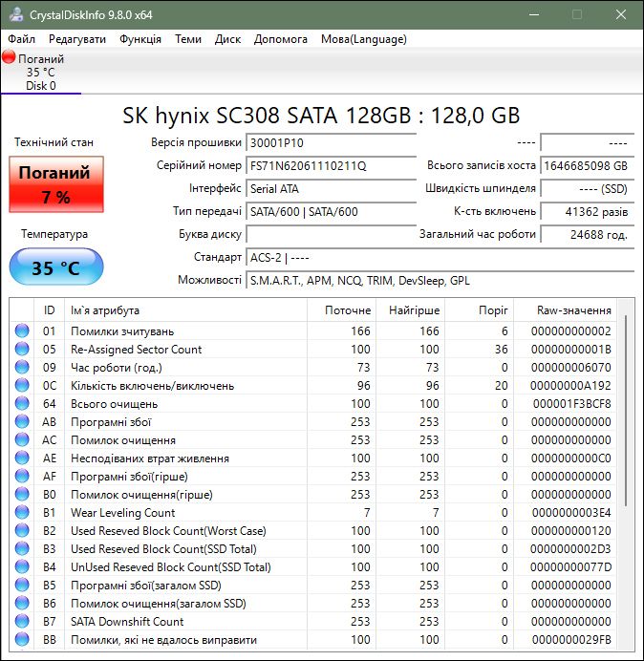Click raw value 00000001B of Re-Assigned Sector Count

point(571,349)
